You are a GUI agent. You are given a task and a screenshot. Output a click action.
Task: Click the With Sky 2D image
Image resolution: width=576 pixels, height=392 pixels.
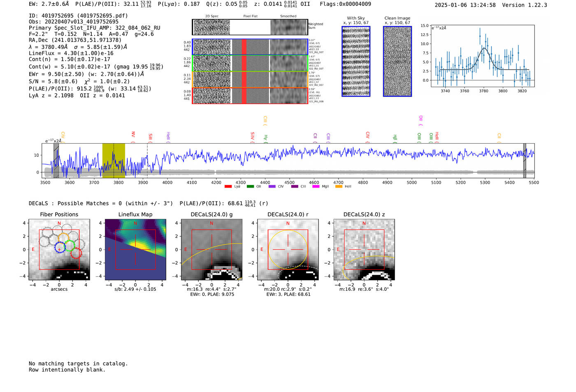pyautogui.click(x=356, y=61)
